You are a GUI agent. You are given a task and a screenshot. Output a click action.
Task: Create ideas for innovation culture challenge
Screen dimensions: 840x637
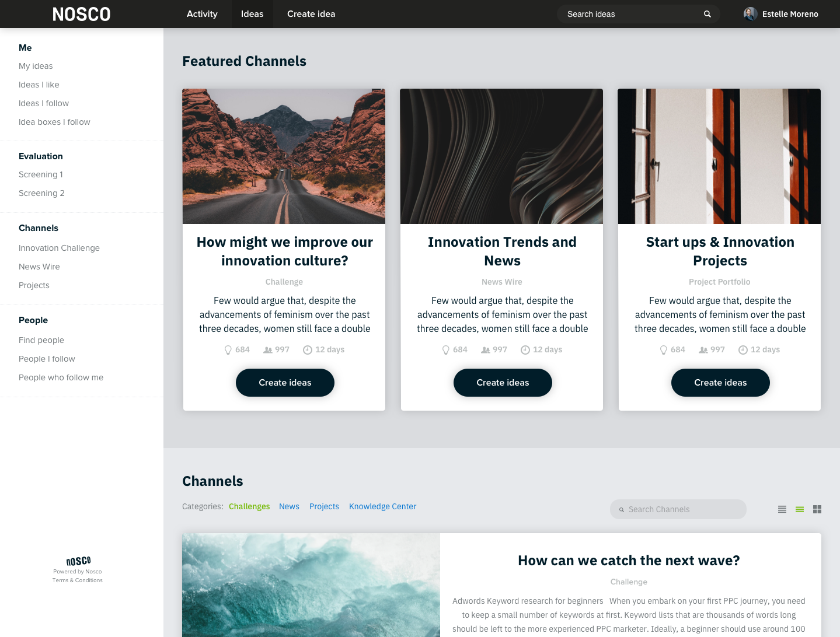tap(285, 383)
